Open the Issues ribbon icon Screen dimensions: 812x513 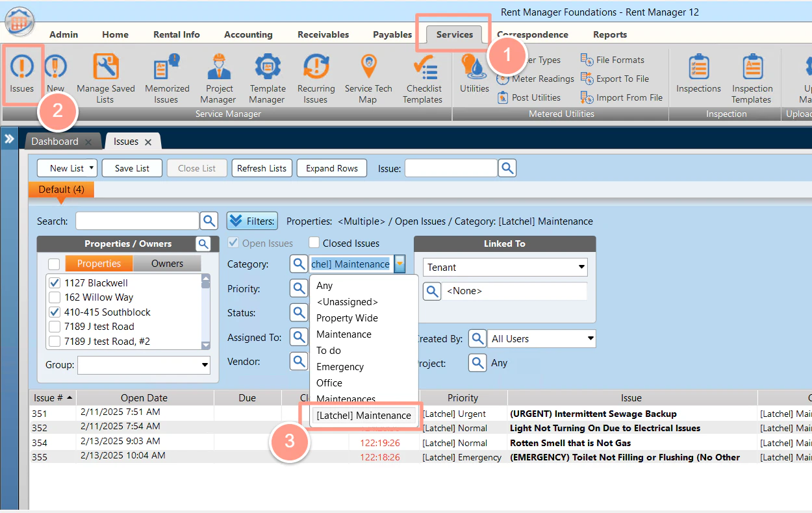pyautogui.click(x=22, y=74)
